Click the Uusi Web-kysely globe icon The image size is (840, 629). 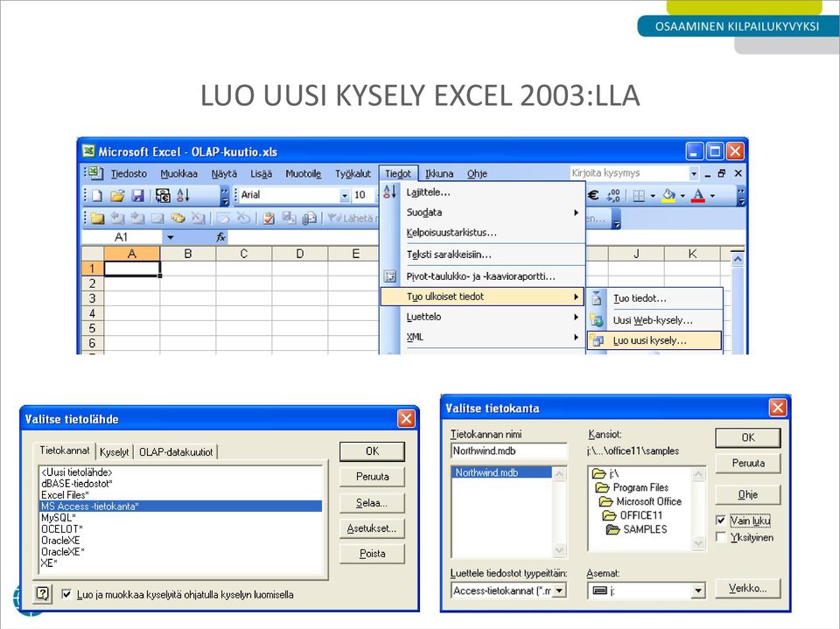click(597, 320)
